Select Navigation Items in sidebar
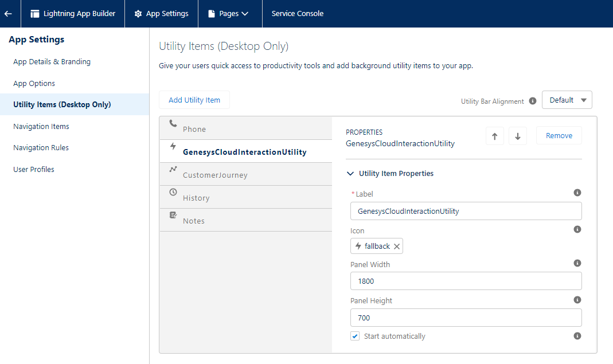The image size is (613, 364). click(x=41, y=127)
